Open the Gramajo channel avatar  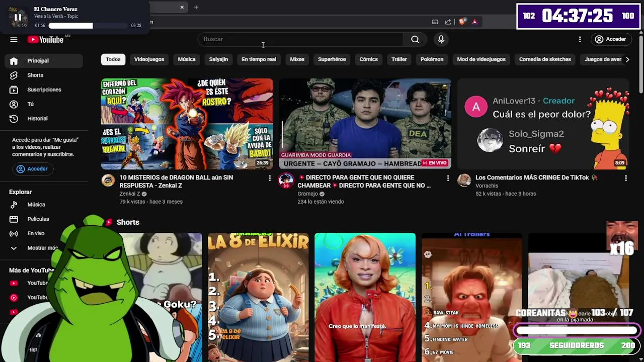click(286, 180)
